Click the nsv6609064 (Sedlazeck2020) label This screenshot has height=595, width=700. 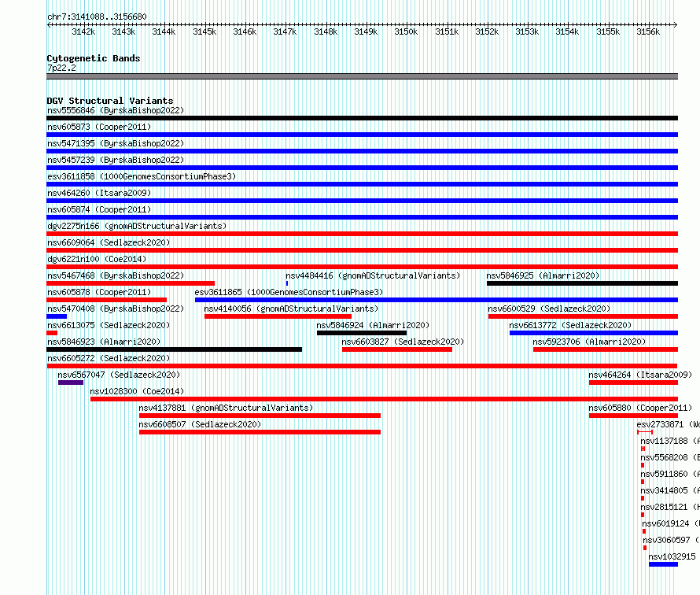[x=109, y=242]
